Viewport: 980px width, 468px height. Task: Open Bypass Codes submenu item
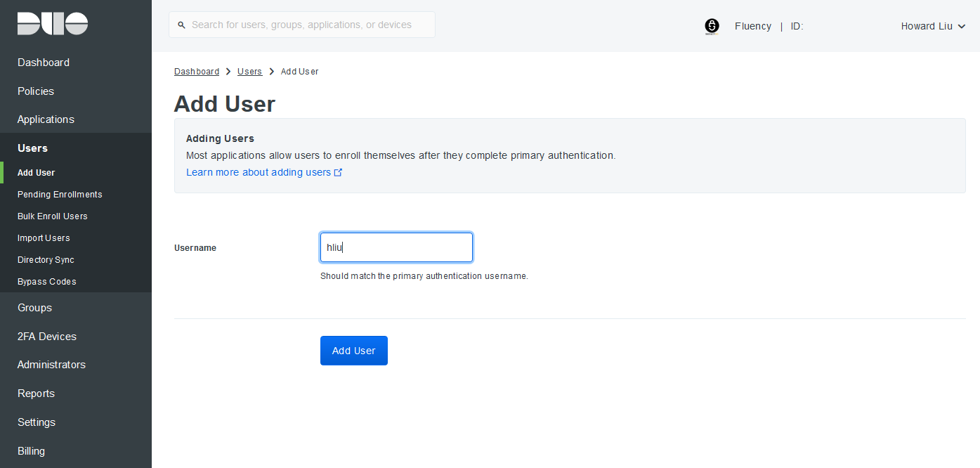coord(47,282)
